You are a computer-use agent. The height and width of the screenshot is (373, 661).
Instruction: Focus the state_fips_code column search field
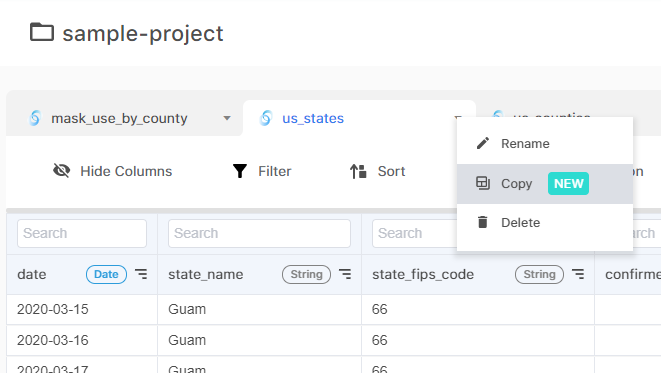[x=414, y=233]
